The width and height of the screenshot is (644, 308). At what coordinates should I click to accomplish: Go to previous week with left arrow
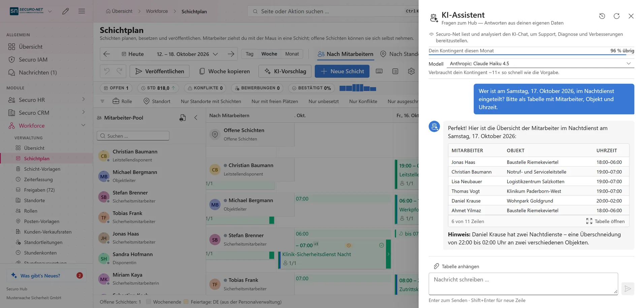click(x=107, y=54)
